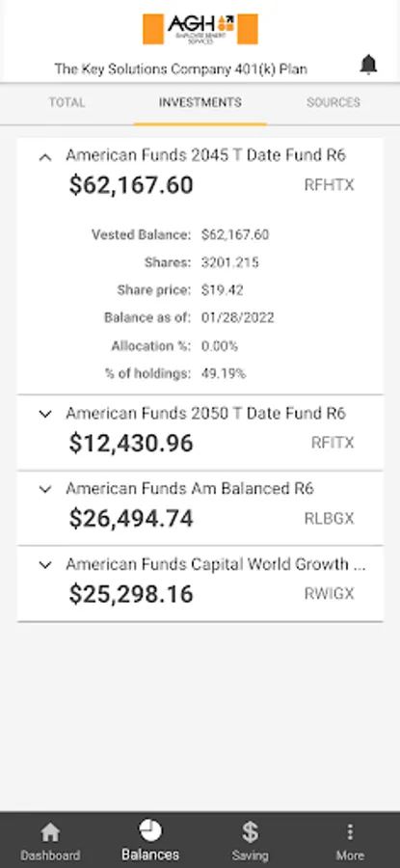Tap the RFITX ticker symbol

[x=333, y=443]
